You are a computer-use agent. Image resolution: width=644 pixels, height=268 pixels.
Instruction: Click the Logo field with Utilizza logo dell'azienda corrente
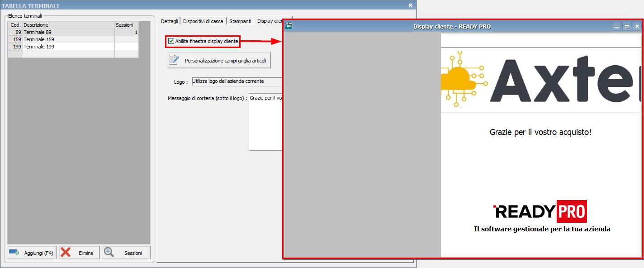tap(237, 82)
